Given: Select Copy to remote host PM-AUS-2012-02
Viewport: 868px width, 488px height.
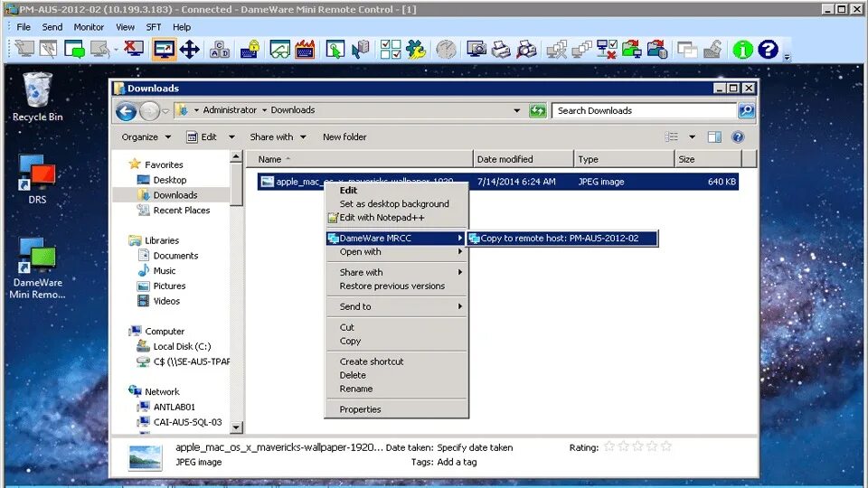Looking at the screenshot, I should point(562,239).
